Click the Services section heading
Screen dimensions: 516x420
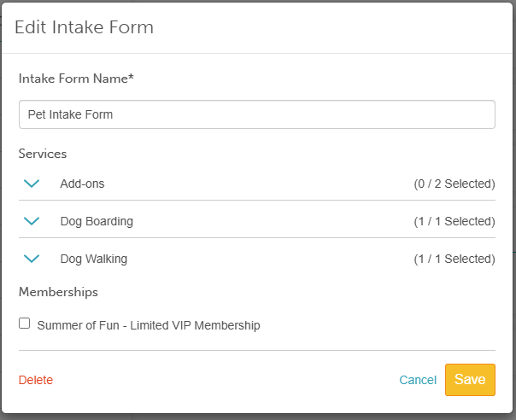point(43,154)
